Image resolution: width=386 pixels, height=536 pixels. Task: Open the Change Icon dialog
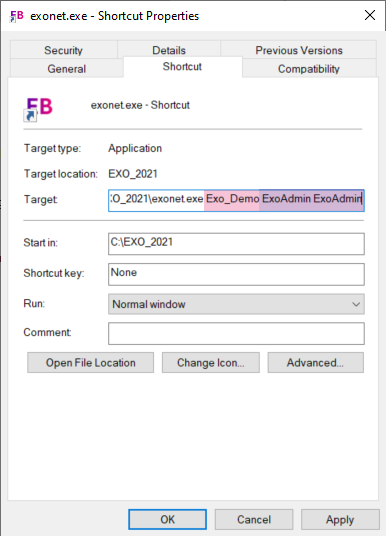point(211,363)
